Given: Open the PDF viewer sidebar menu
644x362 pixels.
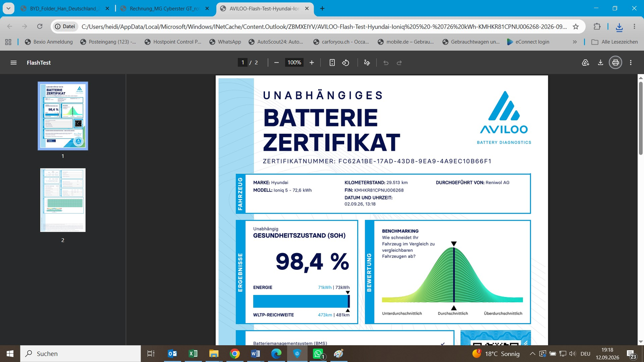Looking at the screenshot, I should point(13,62).
